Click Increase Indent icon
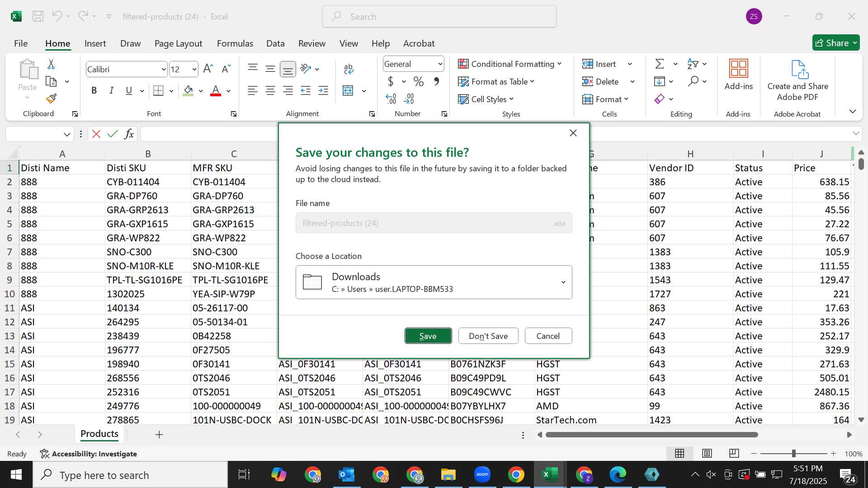Screen dimensions: 868x488 coord(323,91)
